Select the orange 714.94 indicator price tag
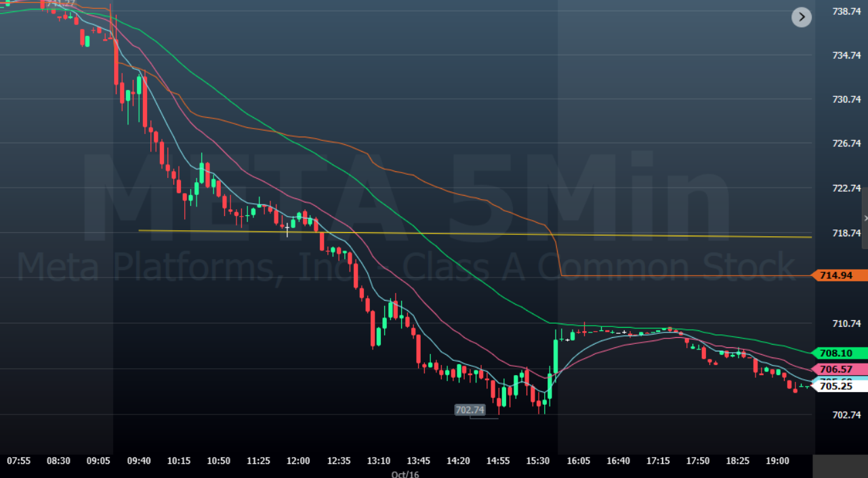 pyautogui.click(x=841, y=276)
